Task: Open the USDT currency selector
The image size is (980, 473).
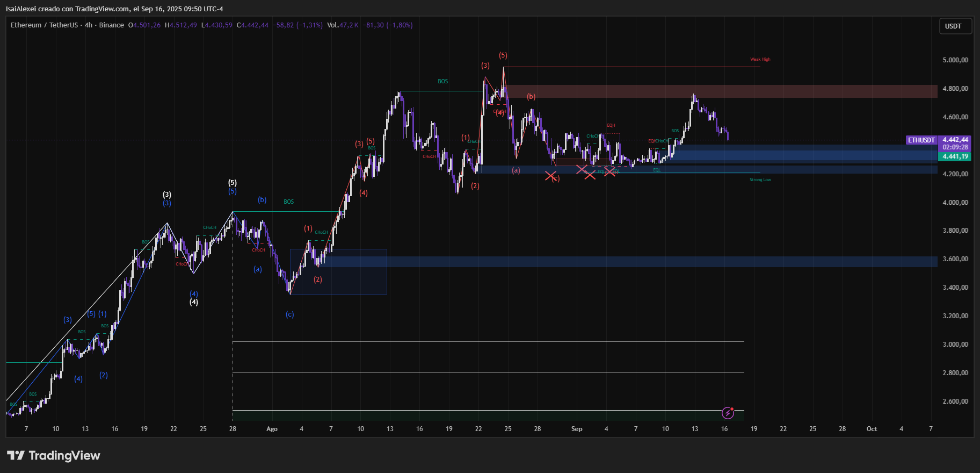Action: 954,26
